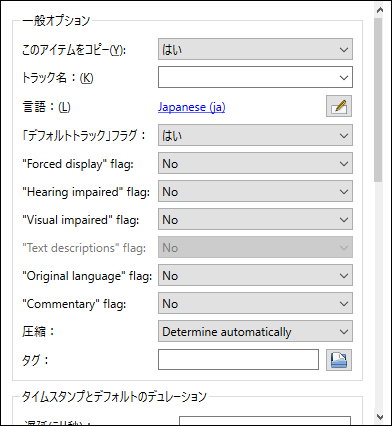The height and width of the screenshot is (426, 392).
Task: Open the Commentary flag dropdown
Action: 255,303
